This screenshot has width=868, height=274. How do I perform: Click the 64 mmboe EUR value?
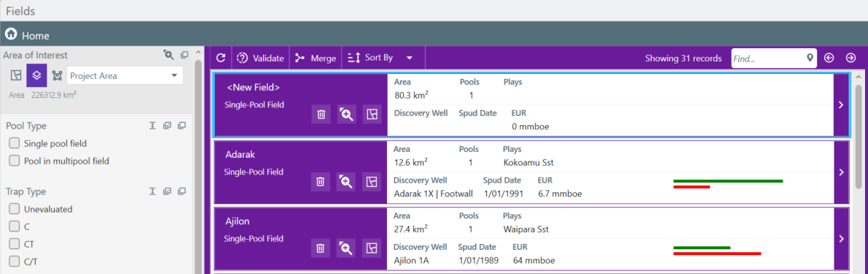pos(534,260)
